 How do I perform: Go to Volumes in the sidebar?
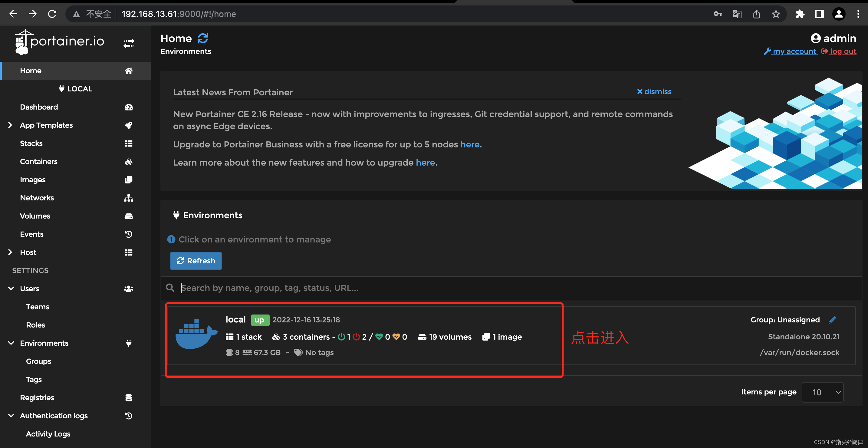[35, 216]
